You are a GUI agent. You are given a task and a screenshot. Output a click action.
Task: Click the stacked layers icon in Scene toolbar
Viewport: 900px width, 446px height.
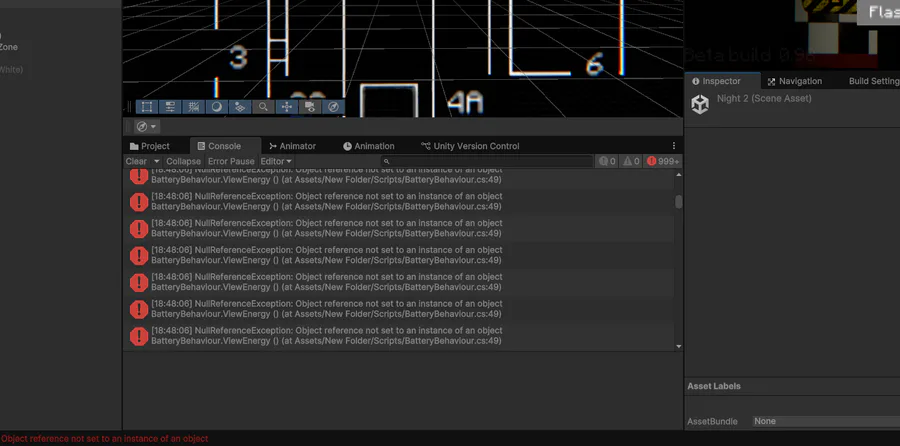click(240, 107)
